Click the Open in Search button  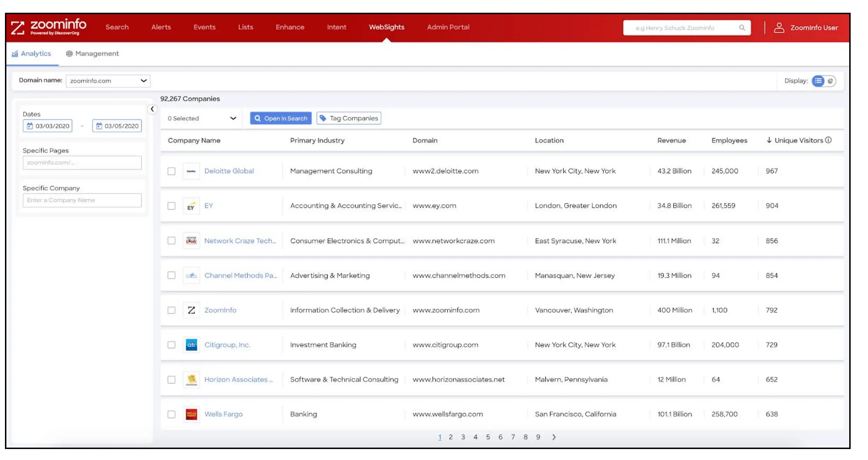280,118
